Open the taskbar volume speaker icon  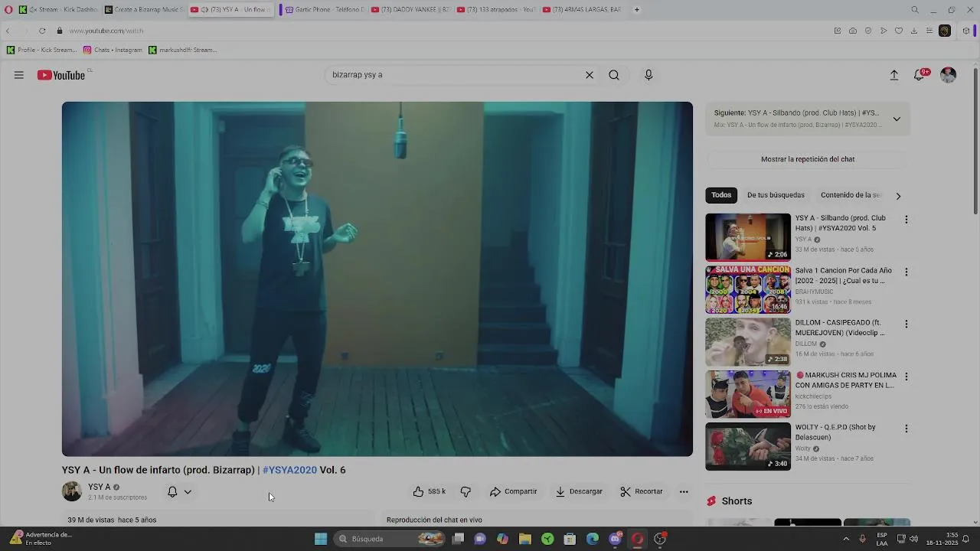click(x=913, y=539)
